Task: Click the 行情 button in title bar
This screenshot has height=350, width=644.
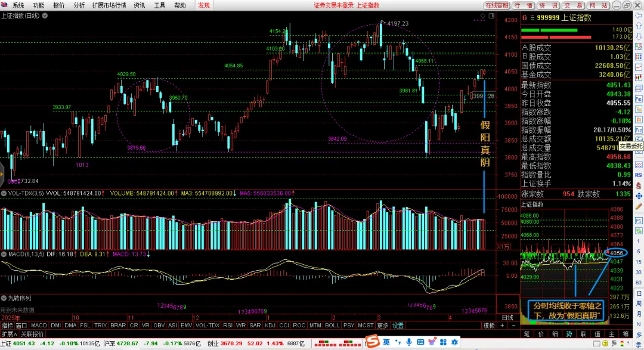Action: tap(524, 5)
